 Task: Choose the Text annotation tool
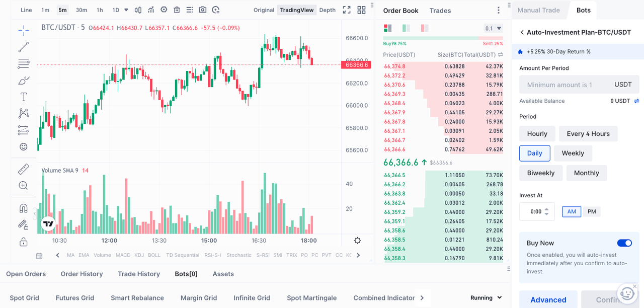[24, 97]
